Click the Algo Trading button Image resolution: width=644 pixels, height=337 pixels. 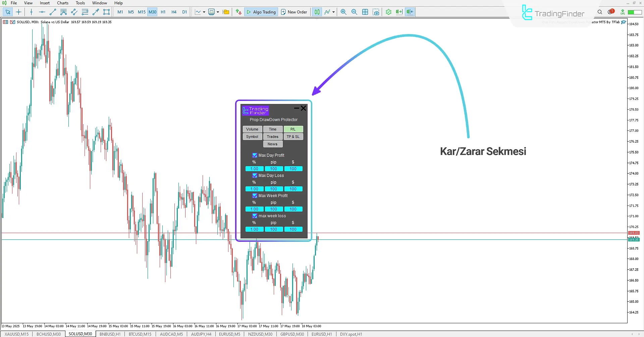261,12
